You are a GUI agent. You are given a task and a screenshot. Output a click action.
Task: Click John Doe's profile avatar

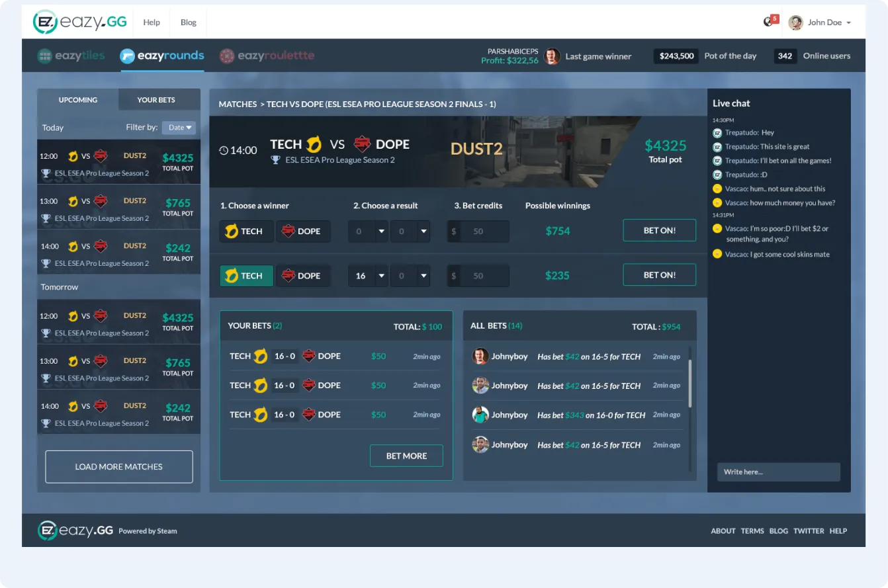tap(795, 22)
